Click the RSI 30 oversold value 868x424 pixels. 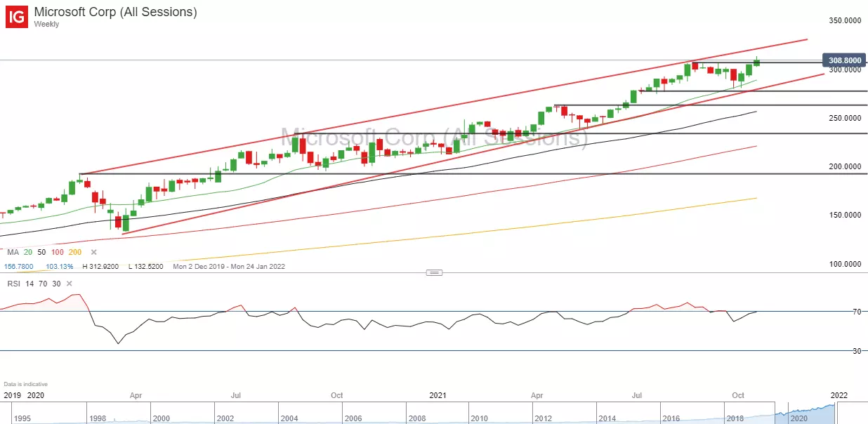coord(57,284)
